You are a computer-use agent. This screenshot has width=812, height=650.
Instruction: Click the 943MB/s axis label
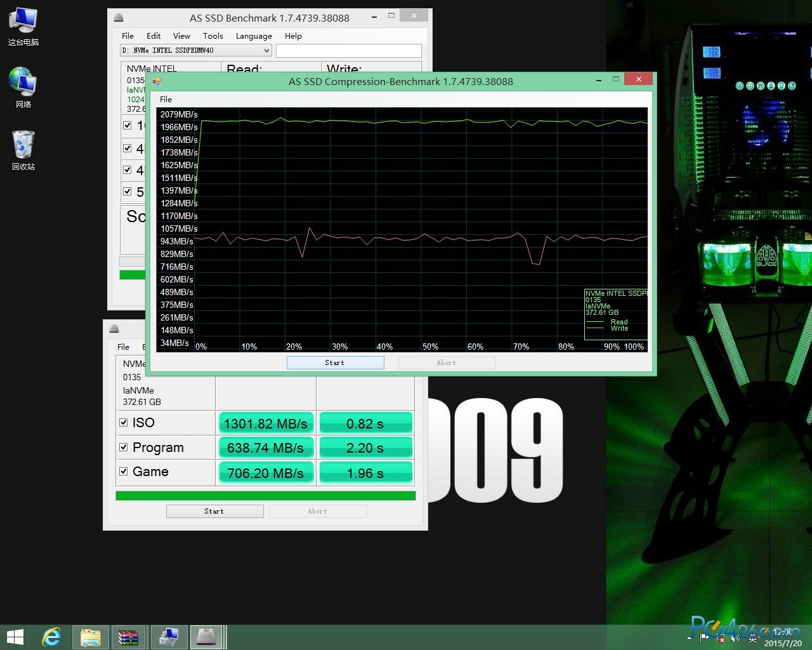tap(177, 241)
